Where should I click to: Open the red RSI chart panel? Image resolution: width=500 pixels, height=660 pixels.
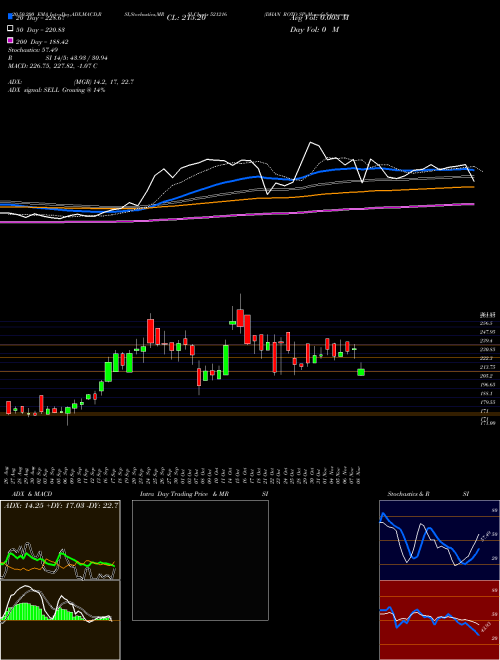(x=439, y=620)
